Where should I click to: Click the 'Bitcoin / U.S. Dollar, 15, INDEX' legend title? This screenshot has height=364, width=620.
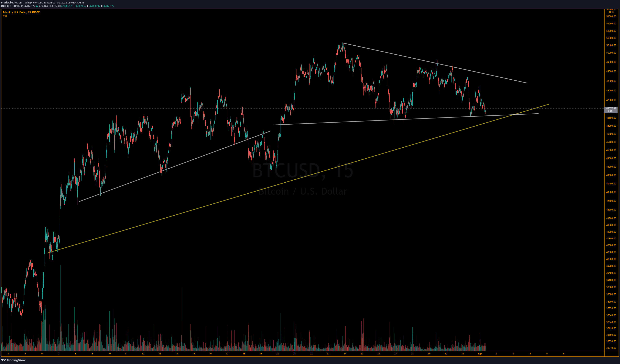(21, 12)
